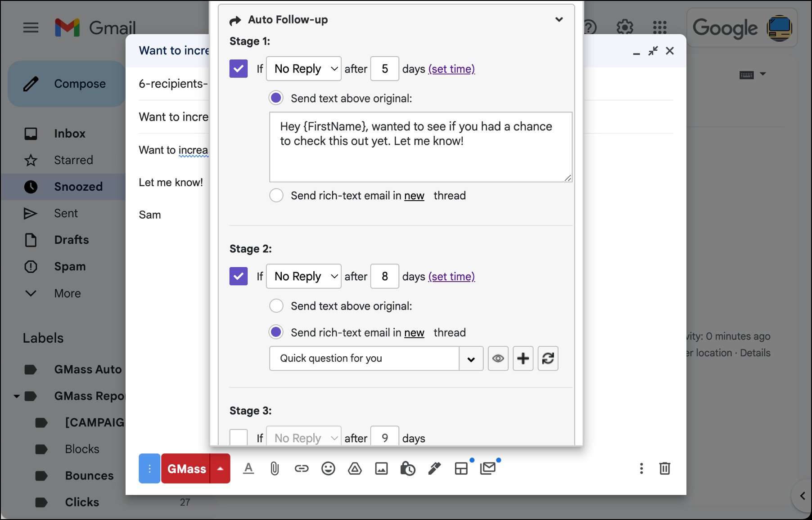812x520 pixels.
Task: Preview the Quick question for you template
Action: tap(498, 359)
